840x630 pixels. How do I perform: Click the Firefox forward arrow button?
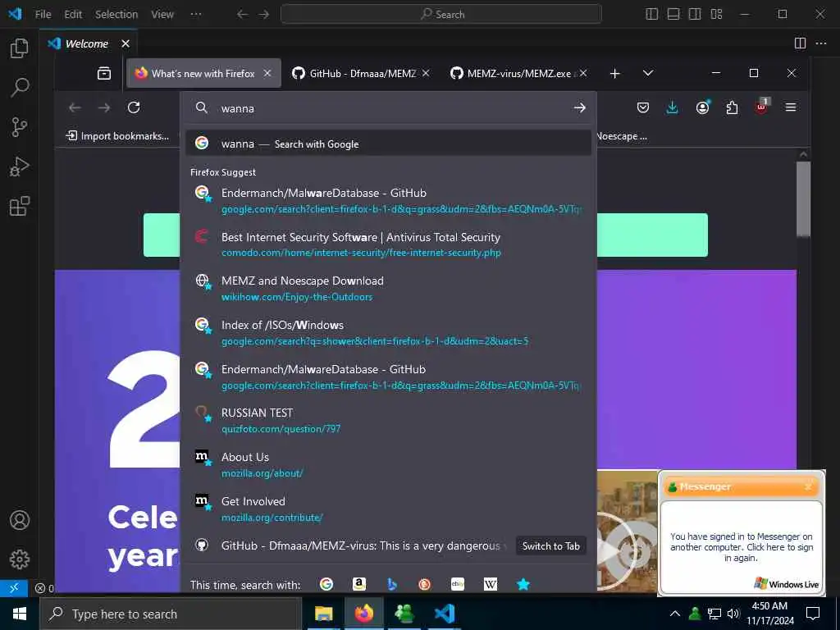104,107
